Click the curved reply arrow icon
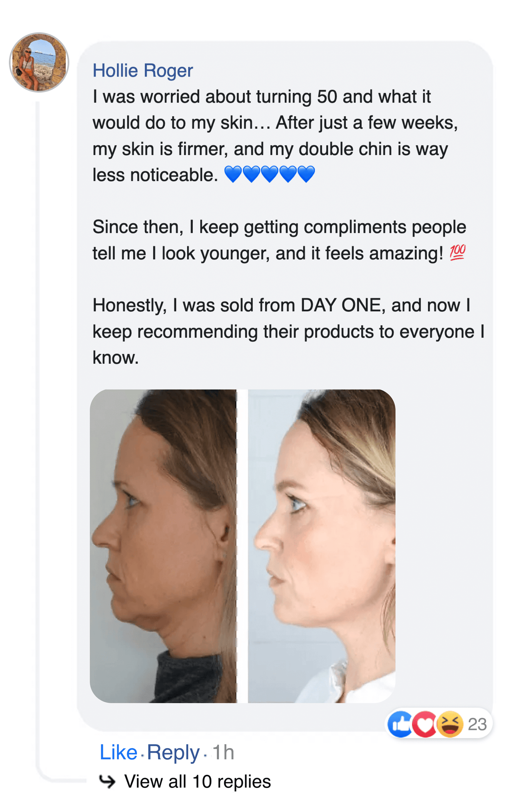508x812 pixels. pos(107,781)
